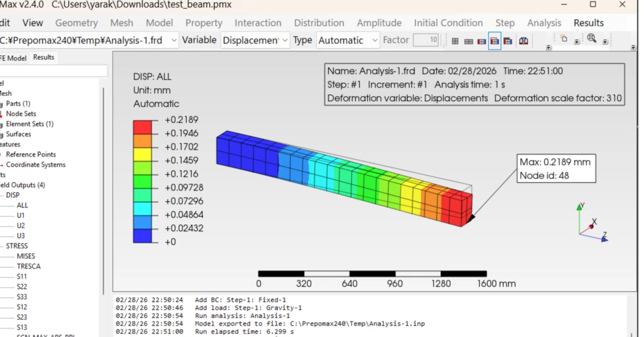
Task: Select the U2 displacement field output
Action: 21,225
